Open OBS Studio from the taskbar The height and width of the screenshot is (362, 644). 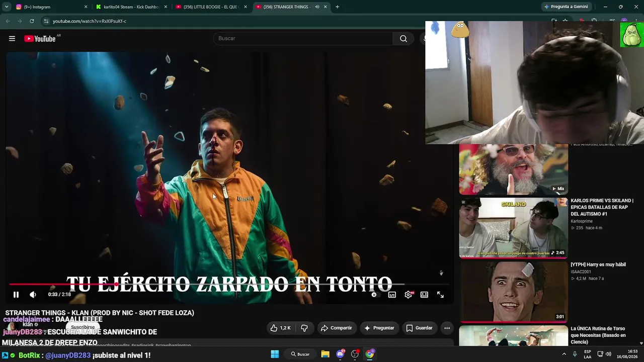[355, 354]
